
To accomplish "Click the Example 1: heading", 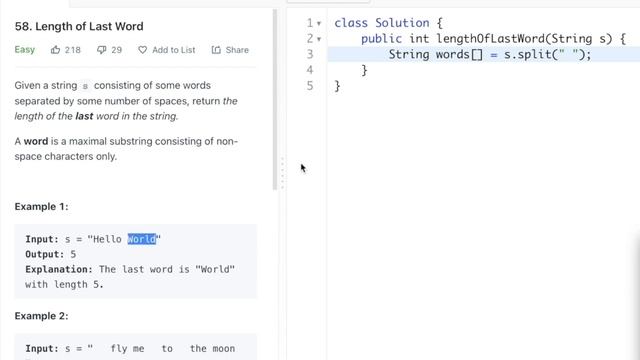I will coord(42,207).
